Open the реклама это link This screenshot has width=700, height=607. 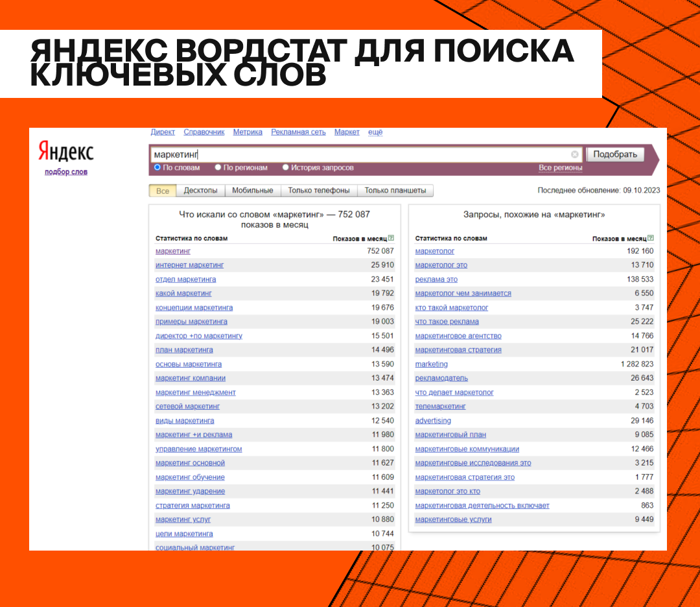(436, 280)
